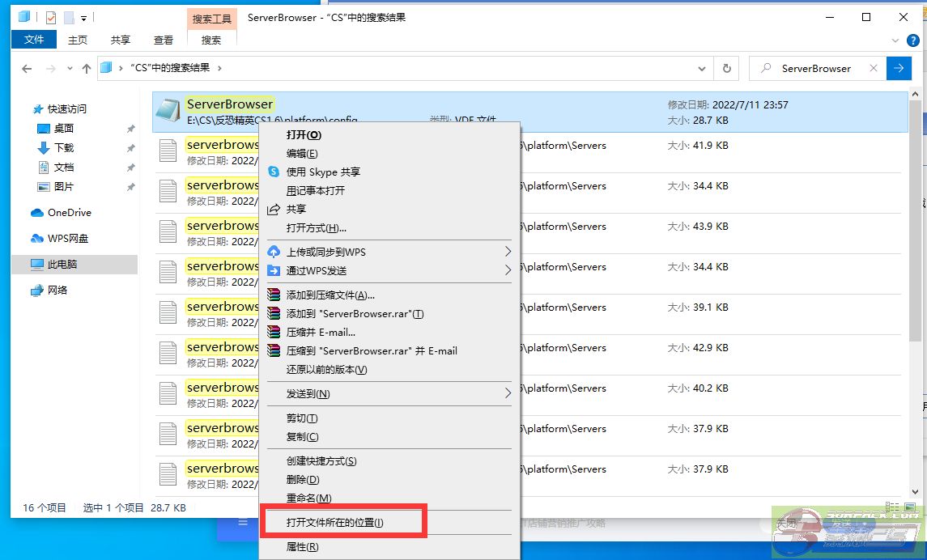Expand the 发送到 submenu arrow
Image resolution: width=927 pixels, height=560 pixels.
pos(508,393)
